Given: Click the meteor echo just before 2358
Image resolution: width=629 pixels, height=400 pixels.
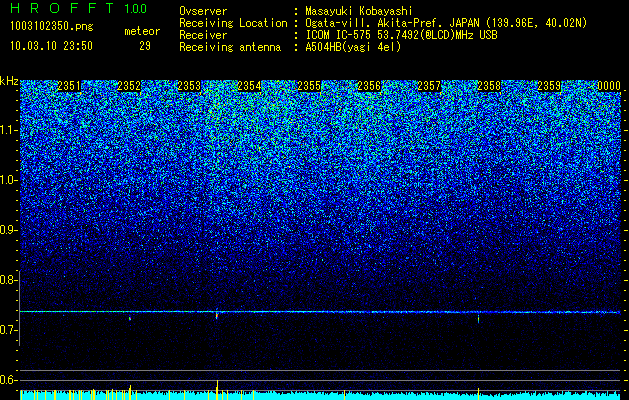Looking at the screenshot, I should pos(478,318).
